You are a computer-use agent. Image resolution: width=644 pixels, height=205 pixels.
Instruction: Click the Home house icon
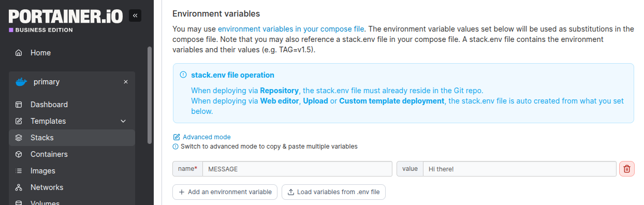click(x=19, y=53)
